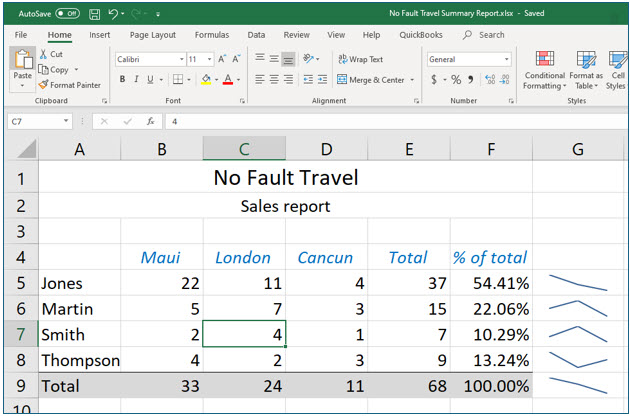Apply Percent Style format
Image resolution: width=630 pixels, height=416 pixels.
point(456,80)
